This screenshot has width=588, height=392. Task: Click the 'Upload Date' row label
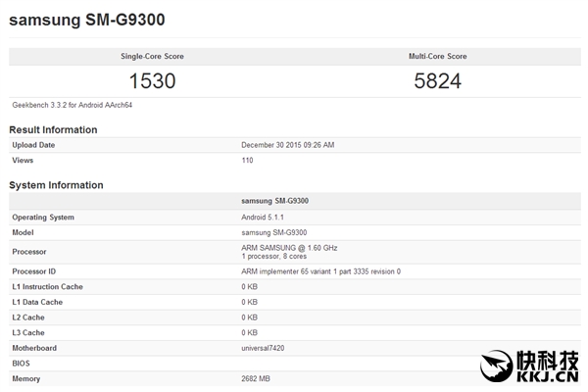pos(33,145)
